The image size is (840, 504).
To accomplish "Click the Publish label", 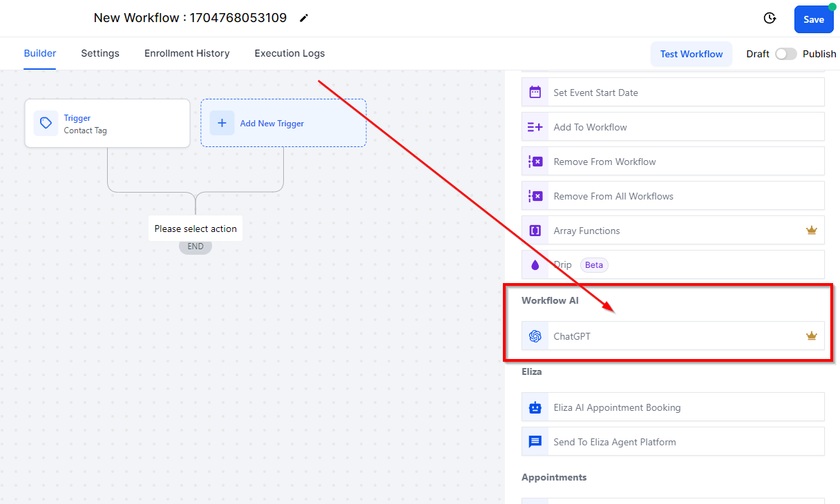I will tap(819, 54).
